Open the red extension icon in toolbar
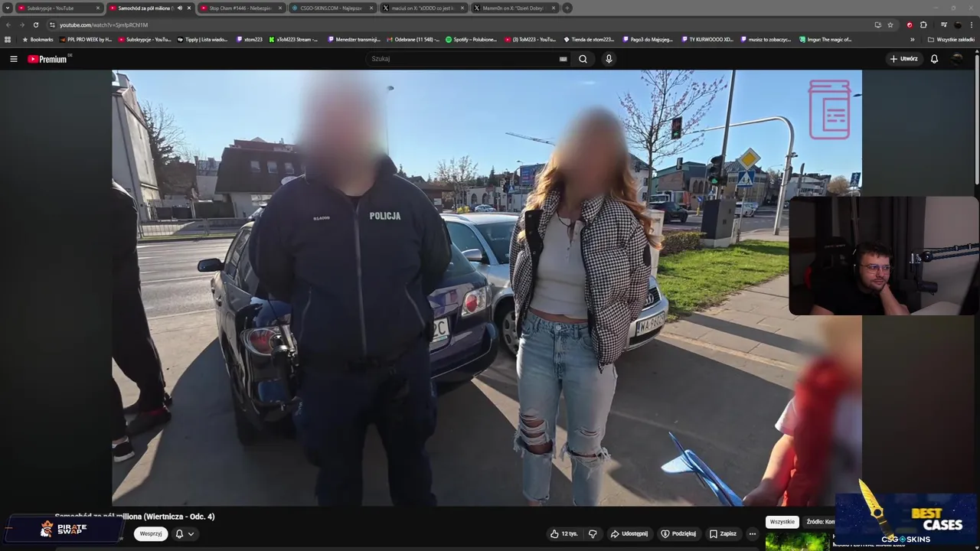Viewport: 980px width, 551px height. point(910,24)
